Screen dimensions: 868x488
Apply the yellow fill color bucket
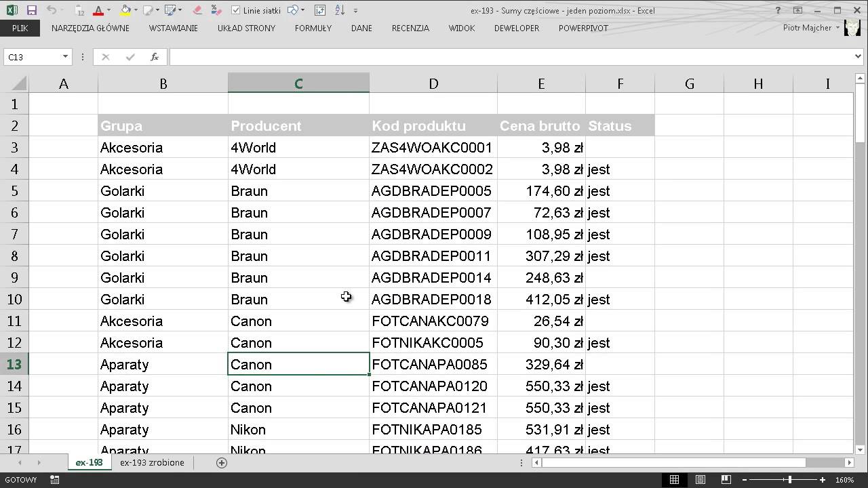pos(125,10)
